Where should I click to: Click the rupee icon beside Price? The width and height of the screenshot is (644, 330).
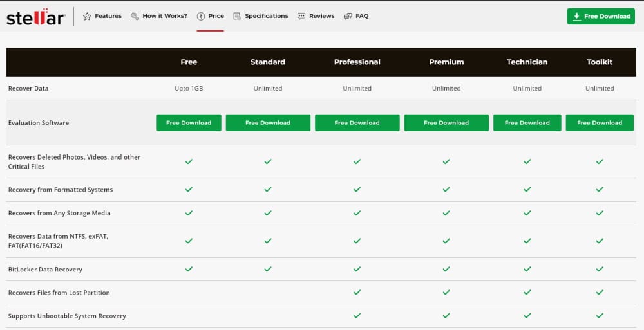point(201,16)
